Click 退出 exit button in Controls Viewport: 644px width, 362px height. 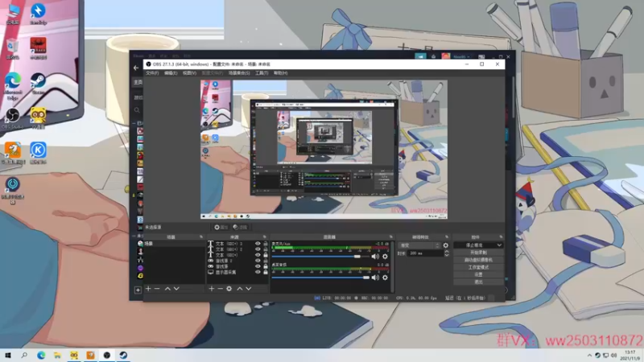tap(478, 282)
